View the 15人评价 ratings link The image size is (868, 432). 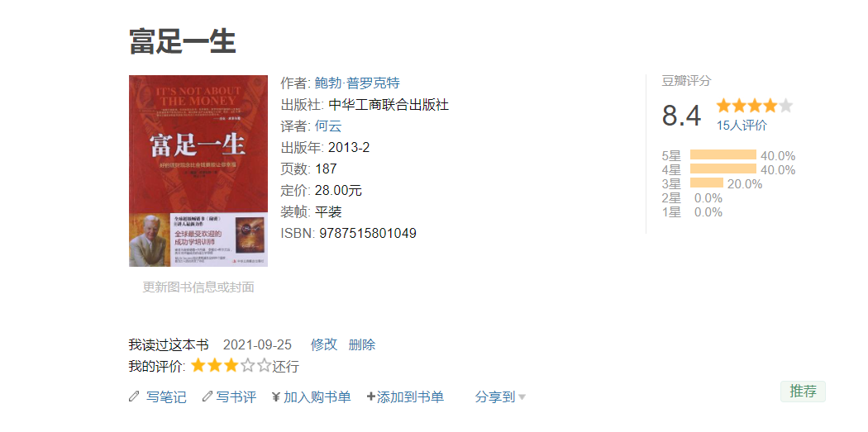742,126
